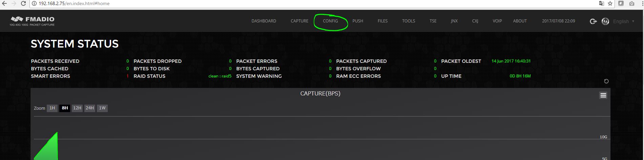The image size is (644, 160).
Task: Click the CAPTURE(BPS) chart title
Action: 320,93
